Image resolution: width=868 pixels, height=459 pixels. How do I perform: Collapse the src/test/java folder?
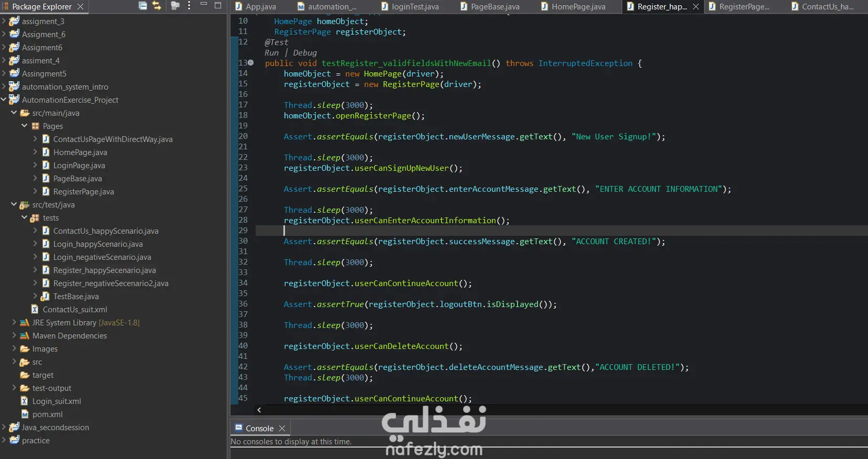(14, 204)
